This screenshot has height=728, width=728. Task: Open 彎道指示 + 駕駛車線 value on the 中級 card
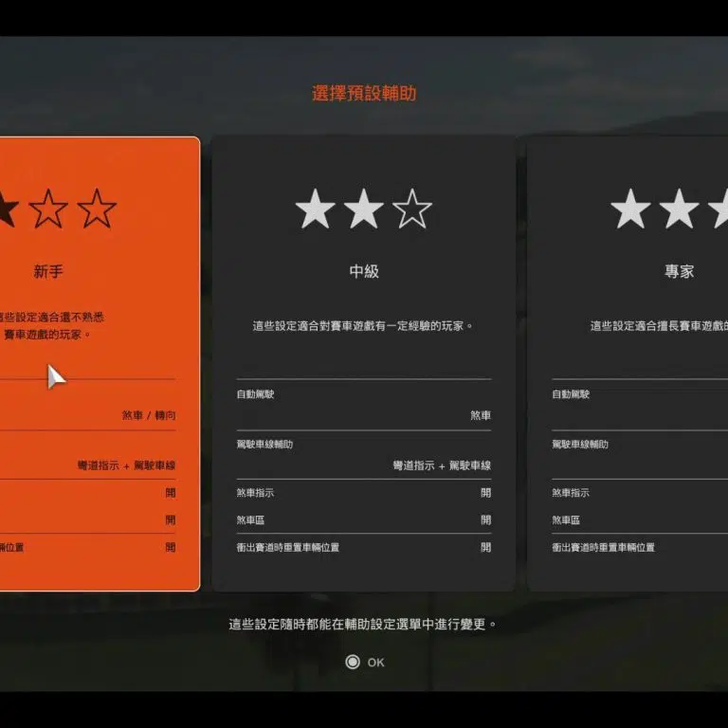coord(442,465)
